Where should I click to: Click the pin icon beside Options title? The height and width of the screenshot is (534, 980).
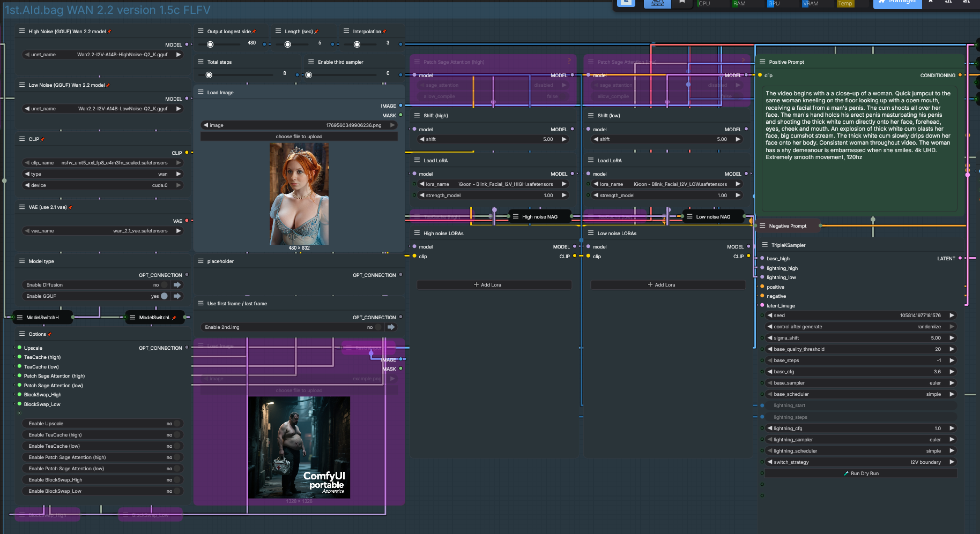(x=50, y=334)
